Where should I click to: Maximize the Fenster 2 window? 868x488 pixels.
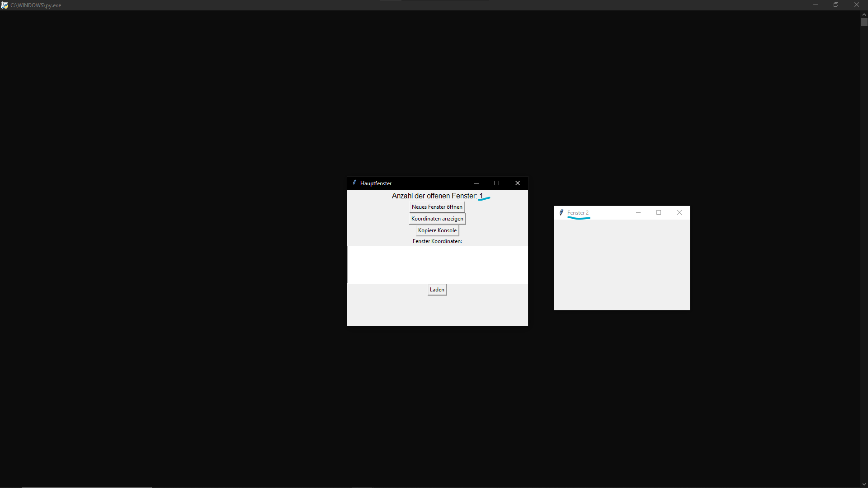(x=659, y=212)
